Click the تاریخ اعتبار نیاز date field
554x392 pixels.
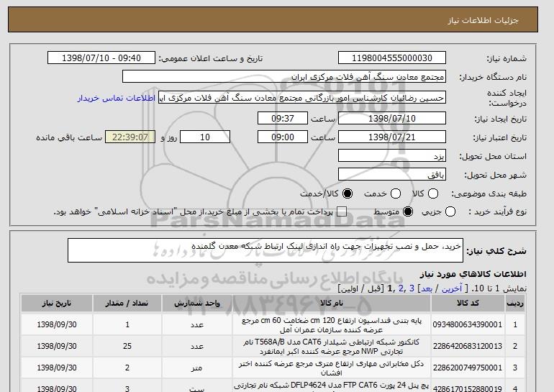tap(392, 137)
